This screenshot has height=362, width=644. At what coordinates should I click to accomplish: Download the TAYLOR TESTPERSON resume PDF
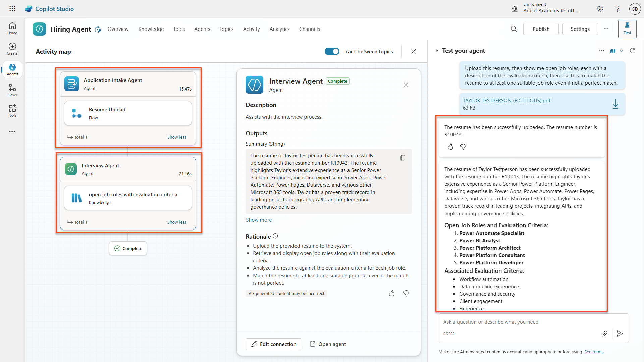615,104
